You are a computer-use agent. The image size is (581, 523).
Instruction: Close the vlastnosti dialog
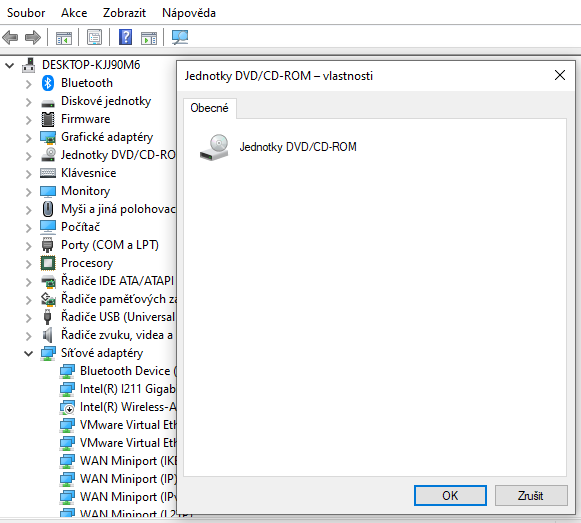pos(560,75)
